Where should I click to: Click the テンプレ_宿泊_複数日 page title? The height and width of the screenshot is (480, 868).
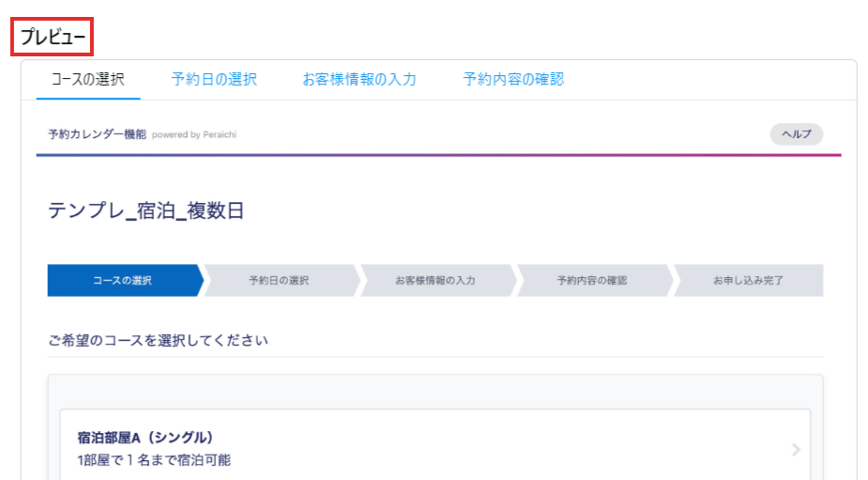[145, 210]
